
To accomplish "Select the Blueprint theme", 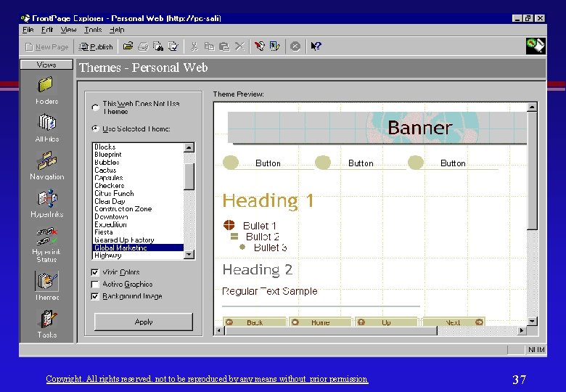I will [x=139, y=155].
